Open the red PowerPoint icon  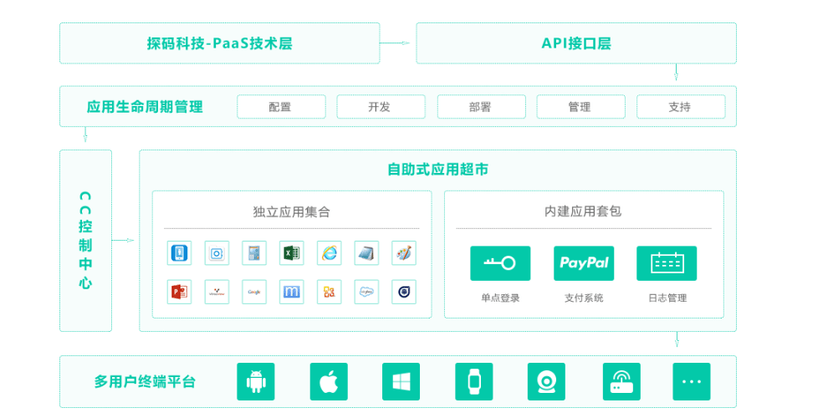coord(180,291)
